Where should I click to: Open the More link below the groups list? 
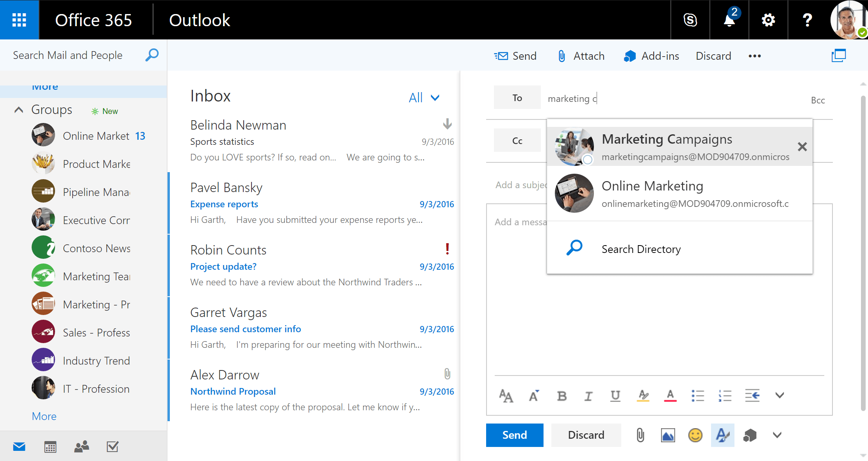(x=44, y=416)
